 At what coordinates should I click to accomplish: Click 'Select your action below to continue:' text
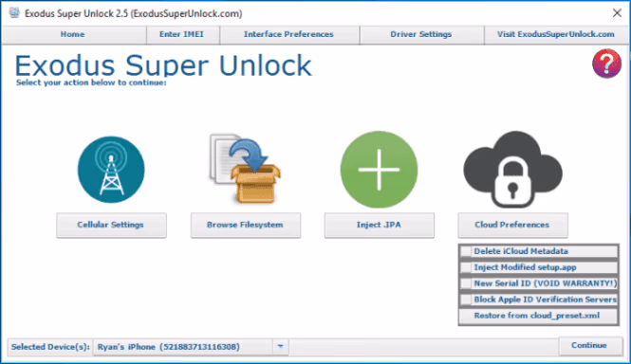(91, 82)
